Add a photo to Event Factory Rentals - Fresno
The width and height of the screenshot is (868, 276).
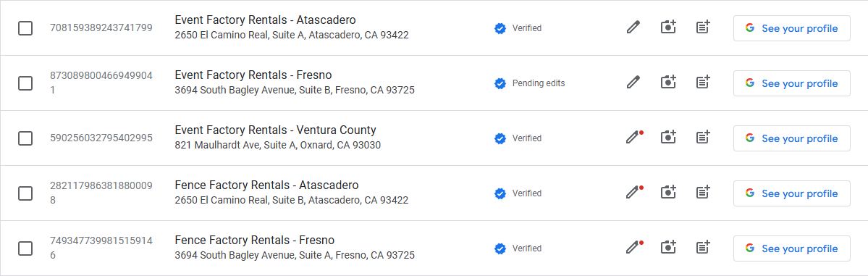(669, 82)
